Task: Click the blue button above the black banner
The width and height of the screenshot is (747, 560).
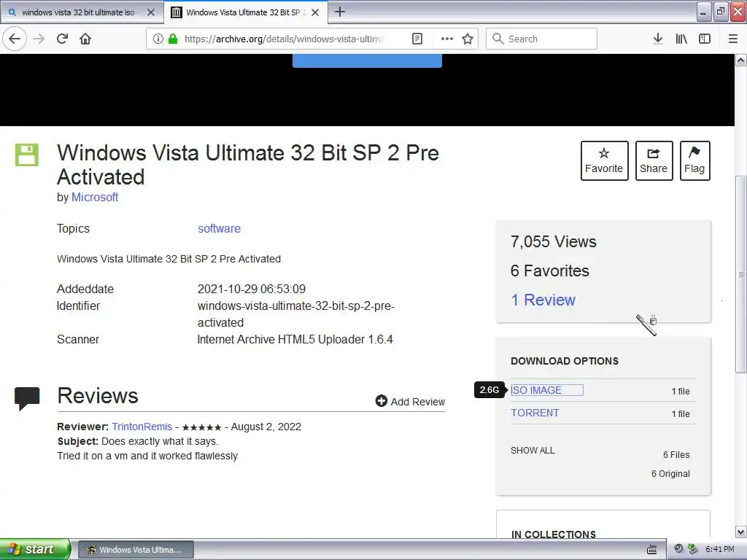Action: pos(367,61)
